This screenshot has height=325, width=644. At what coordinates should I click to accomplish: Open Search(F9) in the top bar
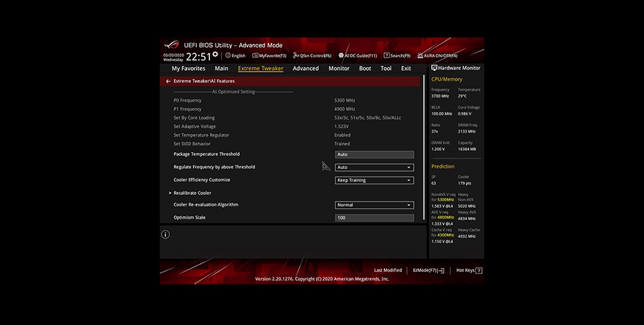click(x=397, y=55)
